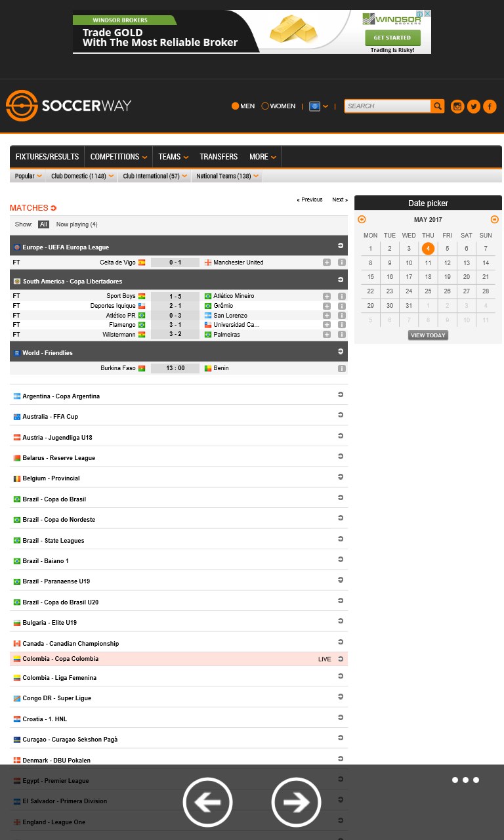Screen dimensions: 504x840
Task: Open the TRANSFERS menu item
Action: 219,157
